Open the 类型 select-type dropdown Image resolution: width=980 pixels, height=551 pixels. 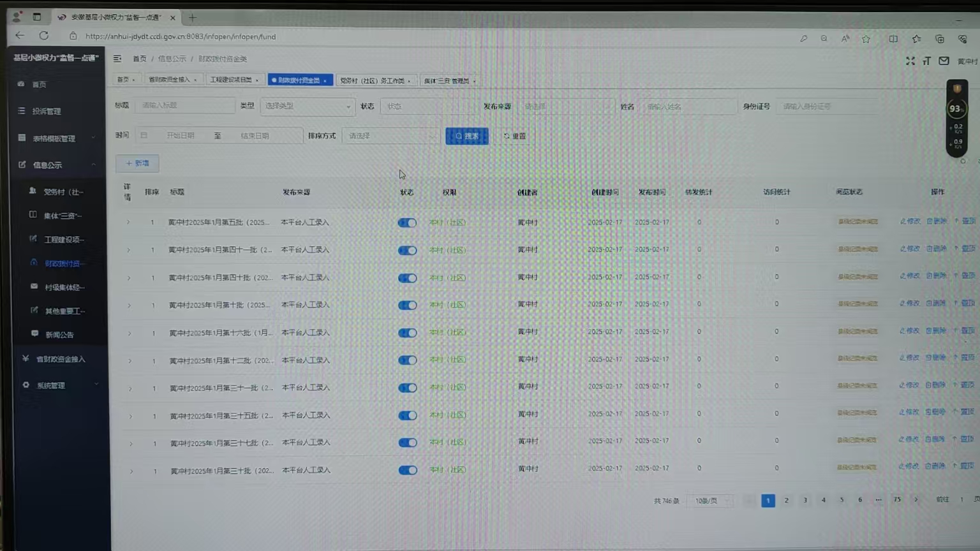tap(308, 106)
